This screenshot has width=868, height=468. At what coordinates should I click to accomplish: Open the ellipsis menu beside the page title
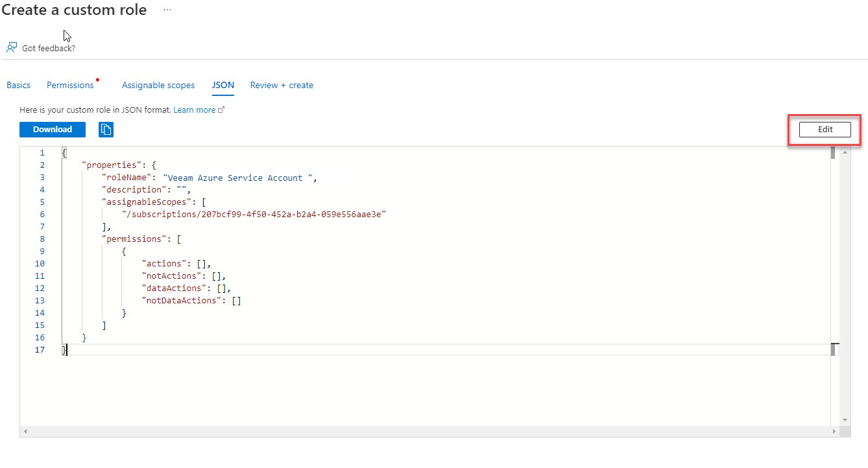click(x=167, y=10)
